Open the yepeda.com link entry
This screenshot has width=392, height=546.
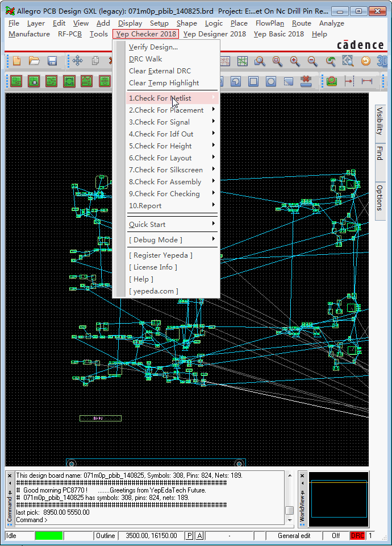tap(173, 291)
